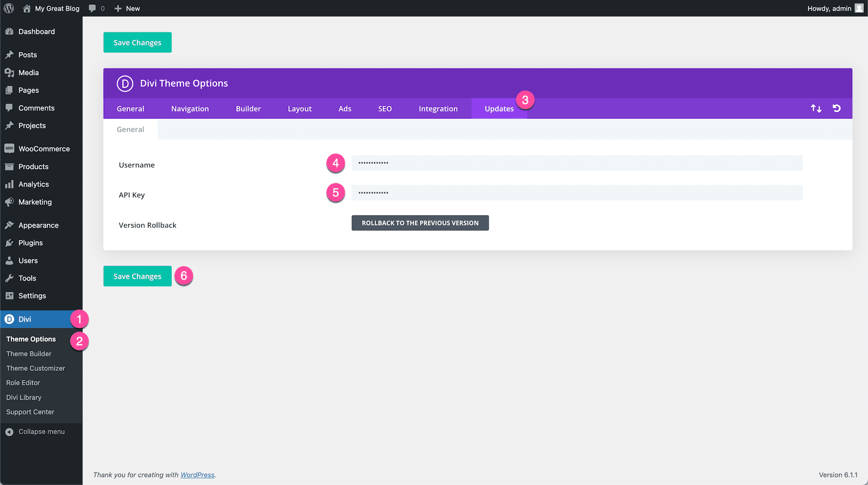The width and height of the screenshot is (868, 485).
Task: Click the General sub-tab under Updates
Action: tap(130, 129)
